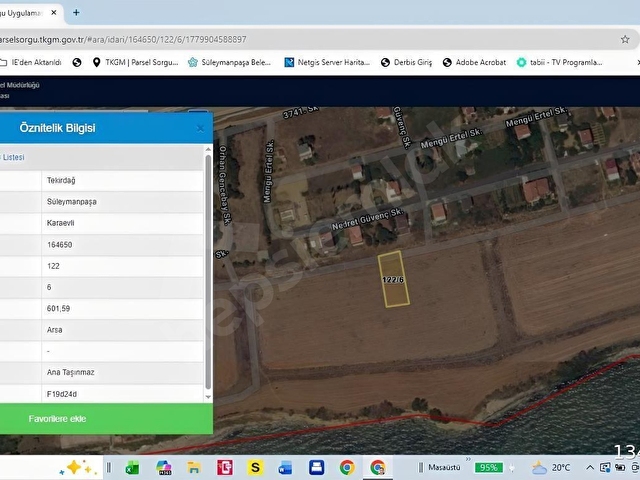
Task: Show hidden system tray icons
Action: pos(590,468)
